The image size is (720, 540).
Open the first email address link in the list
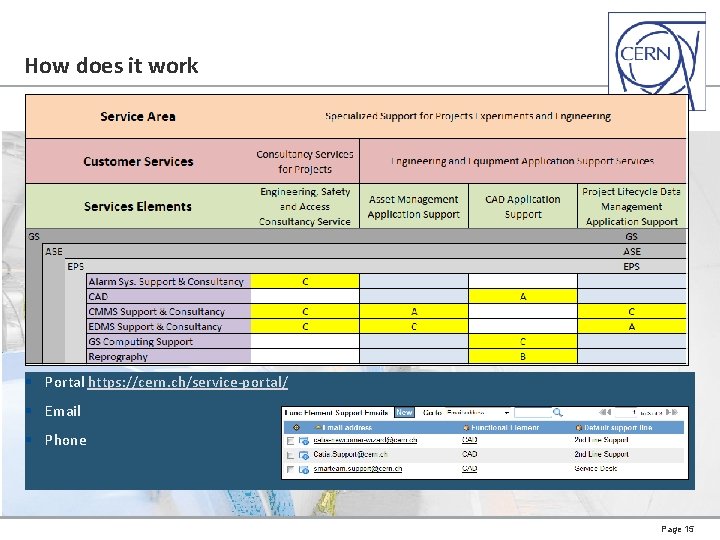coord(366,440)
